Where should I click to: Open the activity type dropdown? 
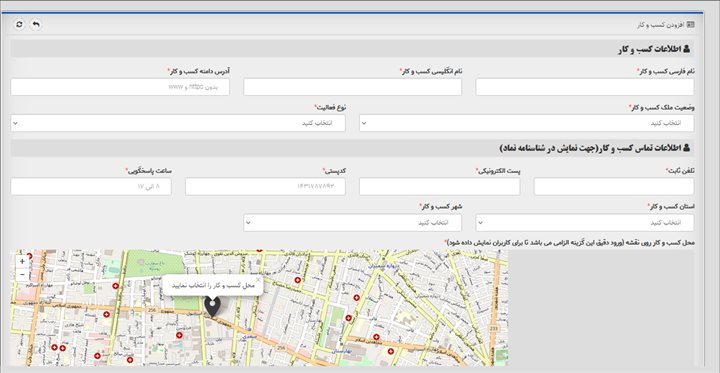click(x=178, y=123)
